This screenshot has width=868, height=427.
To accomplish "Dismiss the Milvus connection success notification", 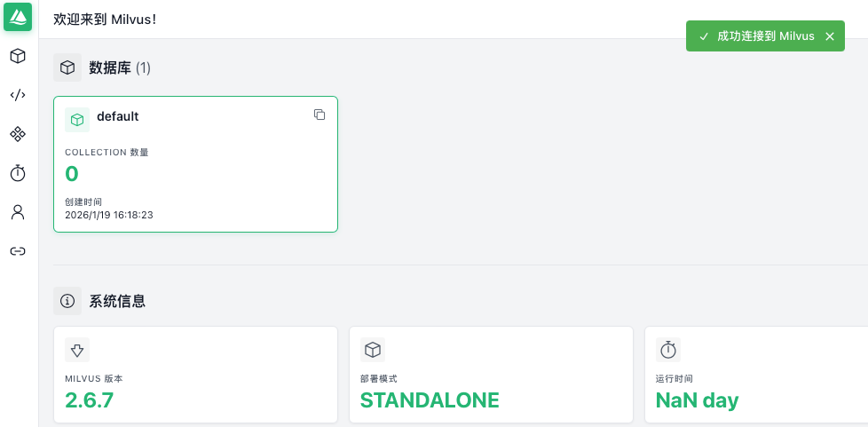I will [x=830, y=36].
